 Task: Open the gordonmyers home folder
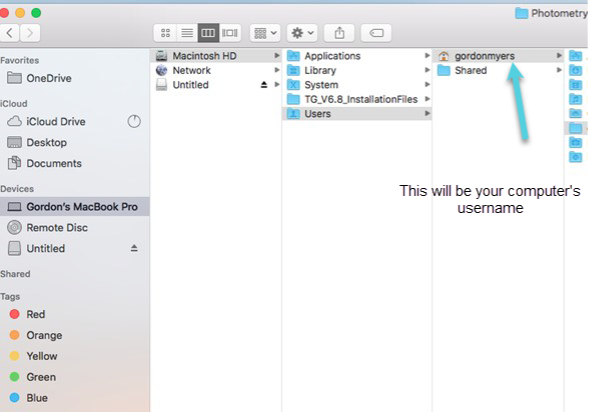coord(484,56)
